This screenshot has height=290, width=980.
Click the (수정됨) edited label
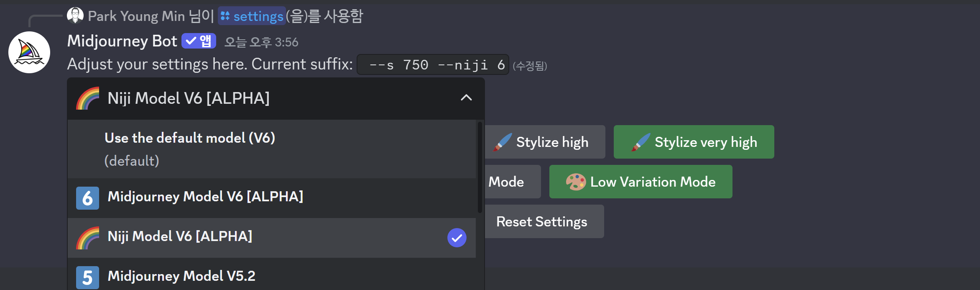tap(530, 66)
